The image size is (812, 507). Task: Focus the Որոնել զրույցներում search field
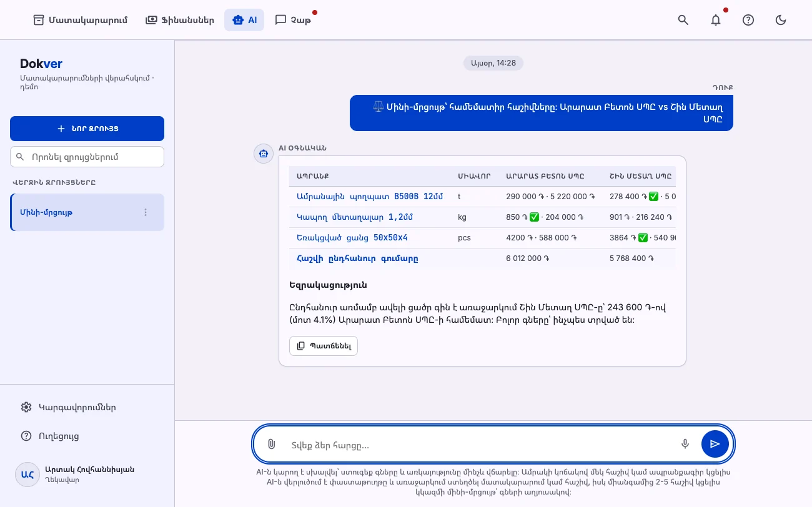(x=87, y=157)
